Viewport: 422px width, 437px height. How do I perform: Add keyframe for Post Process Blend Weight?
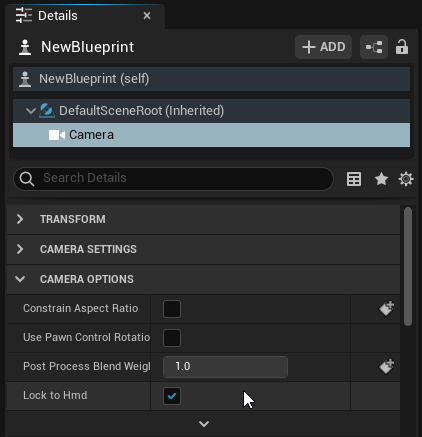tap(386, 367)
